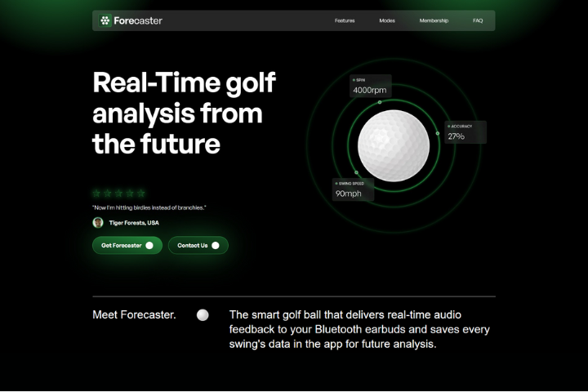Click the Forecaster brand name text

click(x=138, y=20)
